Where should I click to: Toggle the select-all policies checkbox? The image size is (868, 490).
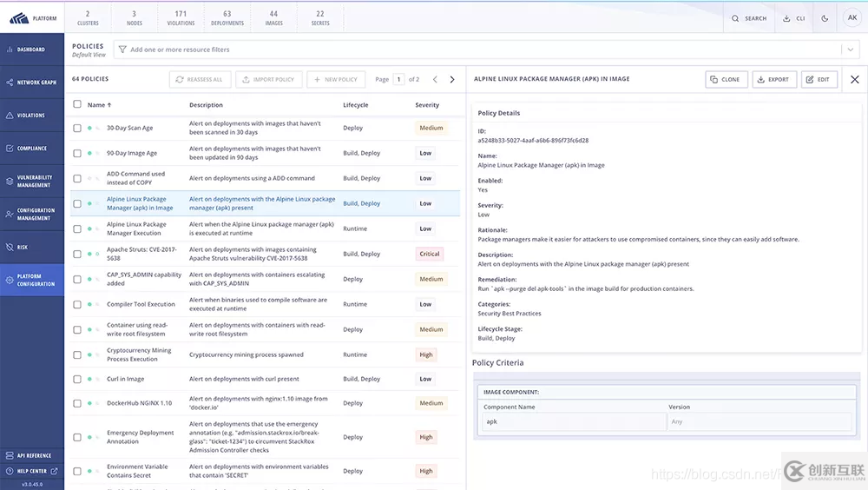coord(77,104)
